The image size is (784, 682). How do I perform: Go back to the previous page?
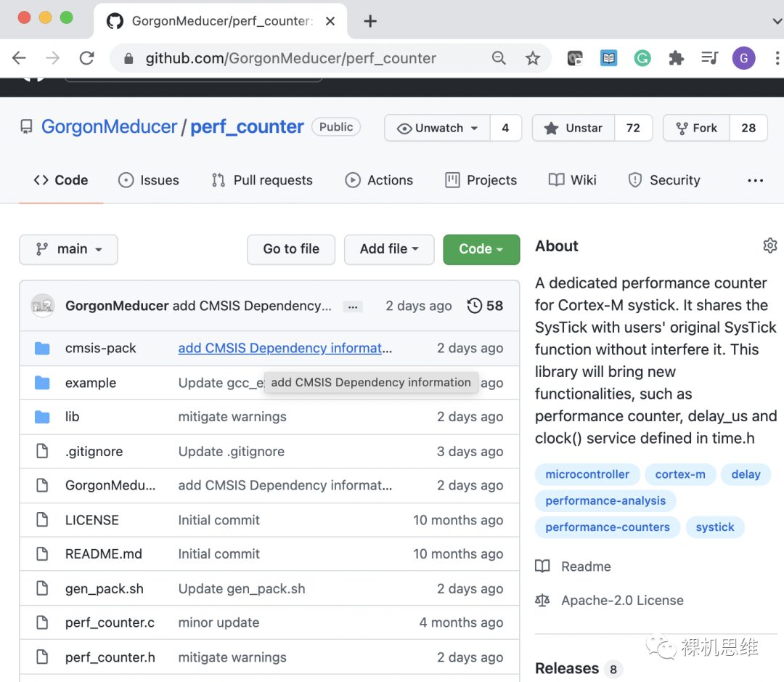[x=19, y=58]
